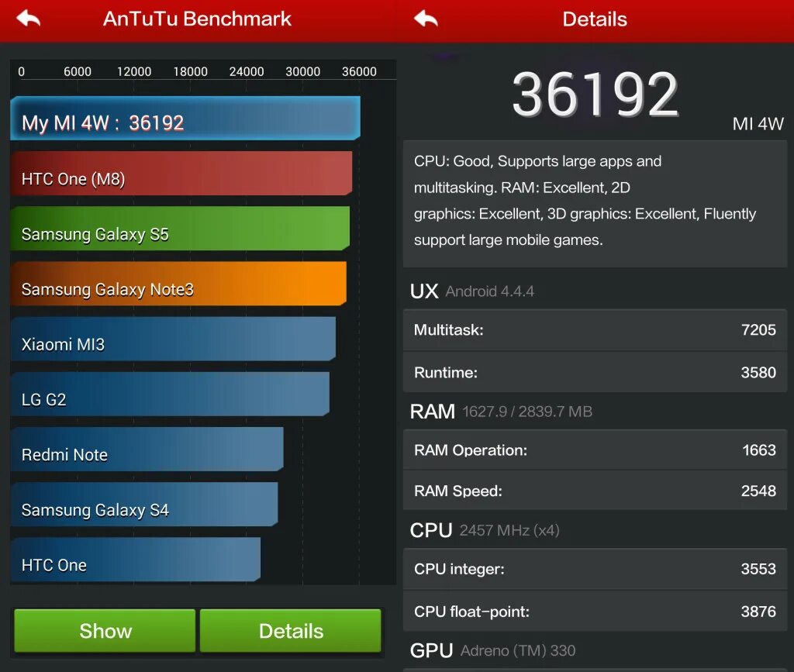Tap the 18000 axis label
794x672 pixels.
click(191, 71)
